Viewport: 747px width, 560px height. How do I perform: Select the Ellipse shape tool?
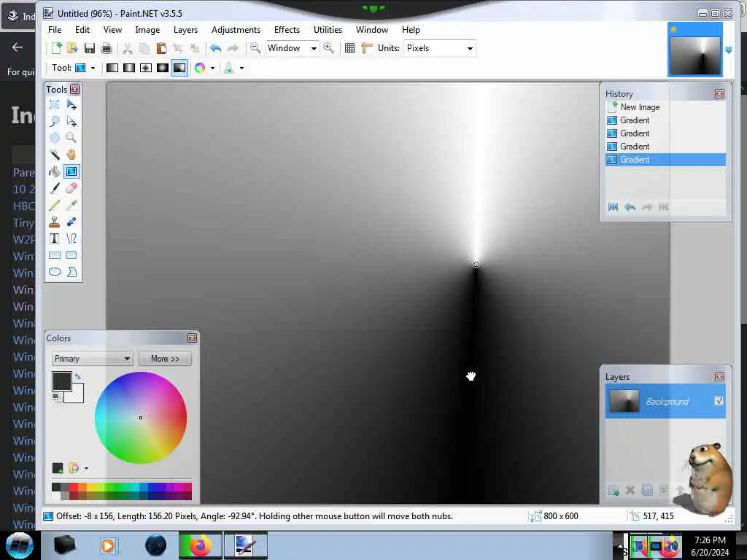tap(54, 272)
